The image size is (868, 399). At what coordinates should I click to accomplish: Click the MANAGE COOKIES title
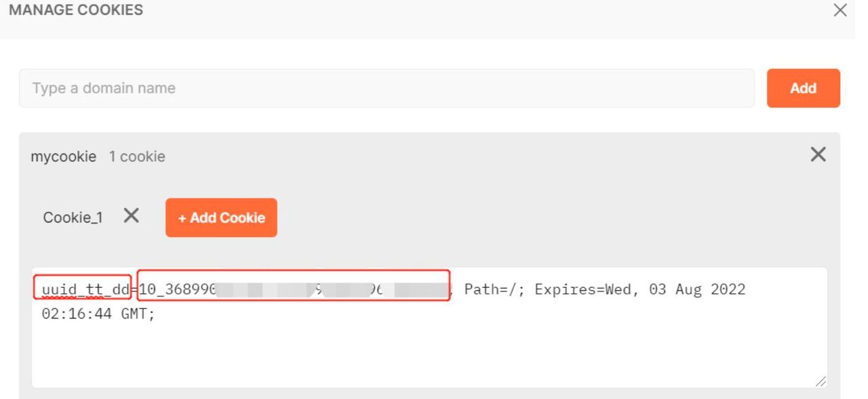coord(76,11)
